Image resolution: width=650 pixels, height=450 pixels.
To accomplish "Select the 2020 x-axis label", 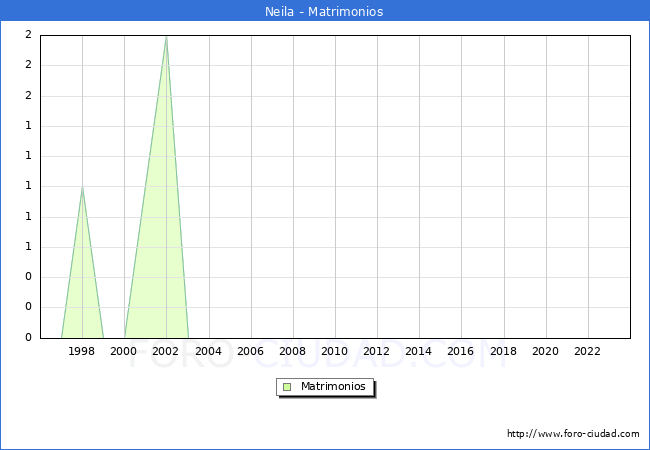I will (546, 351).
